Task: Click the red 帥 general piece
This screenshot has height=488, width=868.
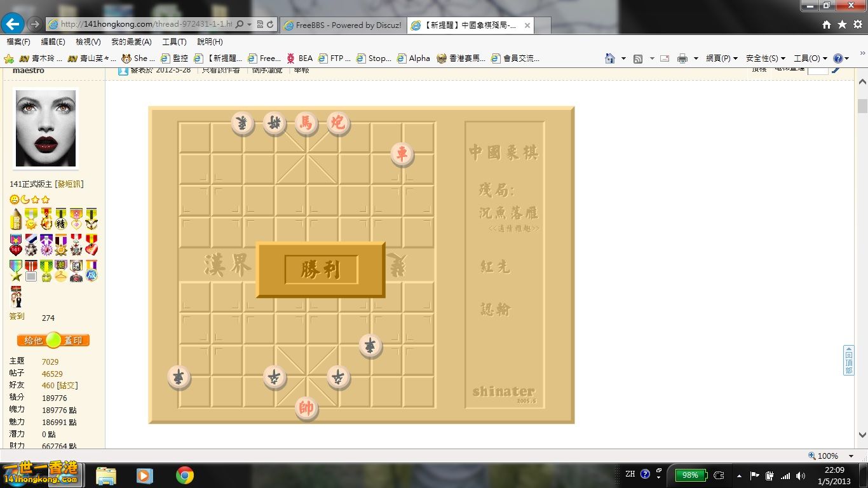Action: (x=306, y=408)
